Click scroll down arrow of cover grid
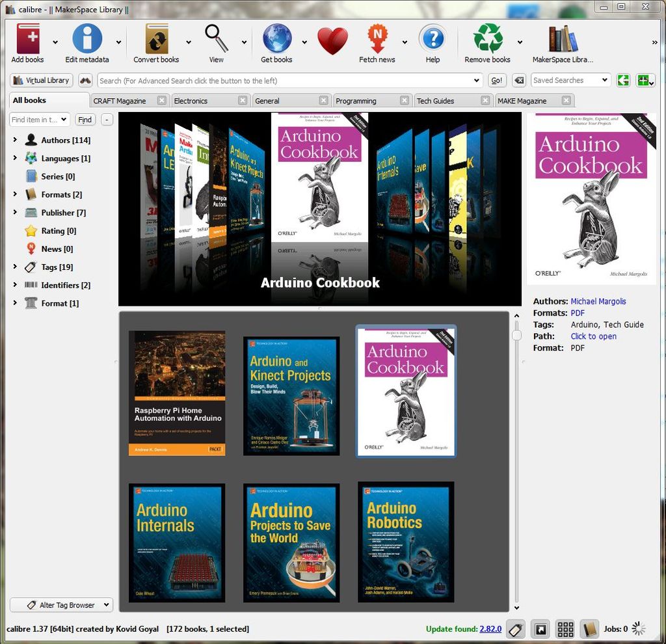Image resolution: width=666 pixels, height=644 pixels. 516,608
